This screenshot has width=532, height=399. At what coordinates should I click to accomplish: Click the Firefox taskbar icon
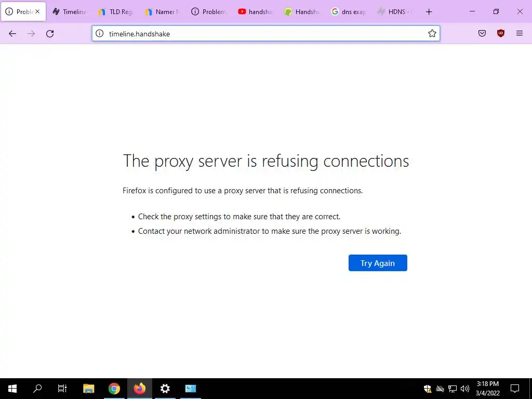click(139, 389)
